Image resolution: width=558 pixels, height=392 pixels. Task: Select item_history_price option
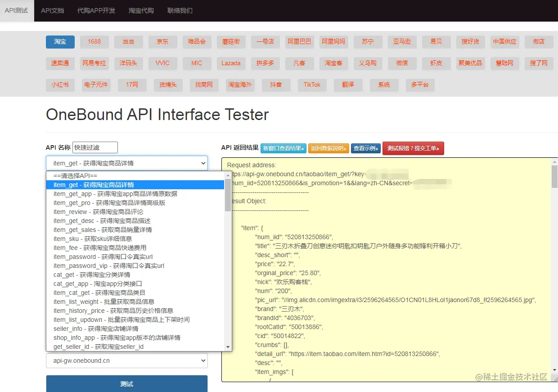point(135,311)
